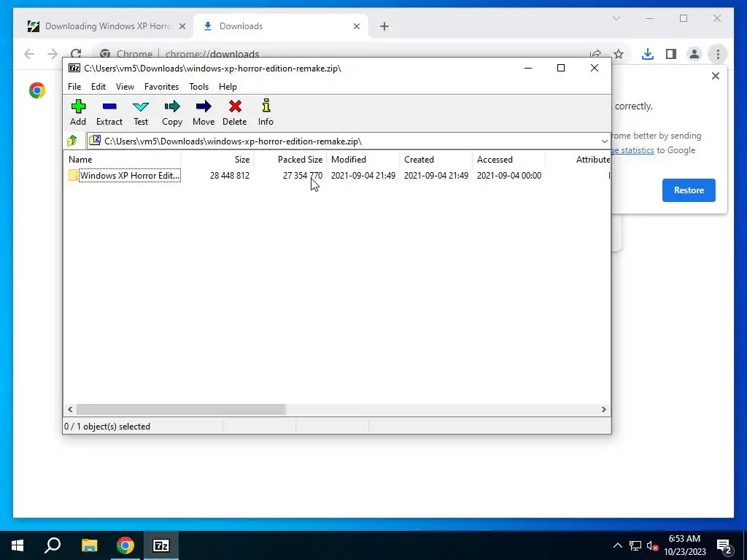Close the Downloading Windows XP tab
The width and height of the screenshot is (747, 560).
tap(182, 26)
